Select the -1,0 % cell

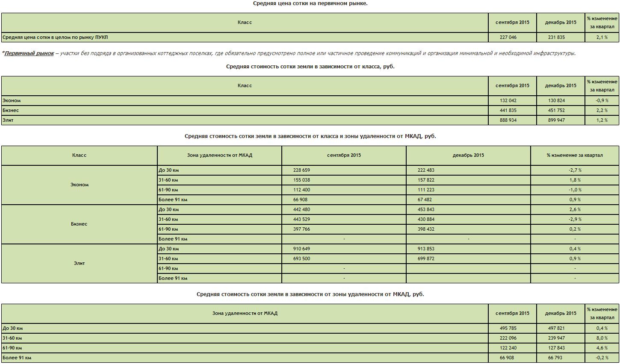(x=575, y=190)
